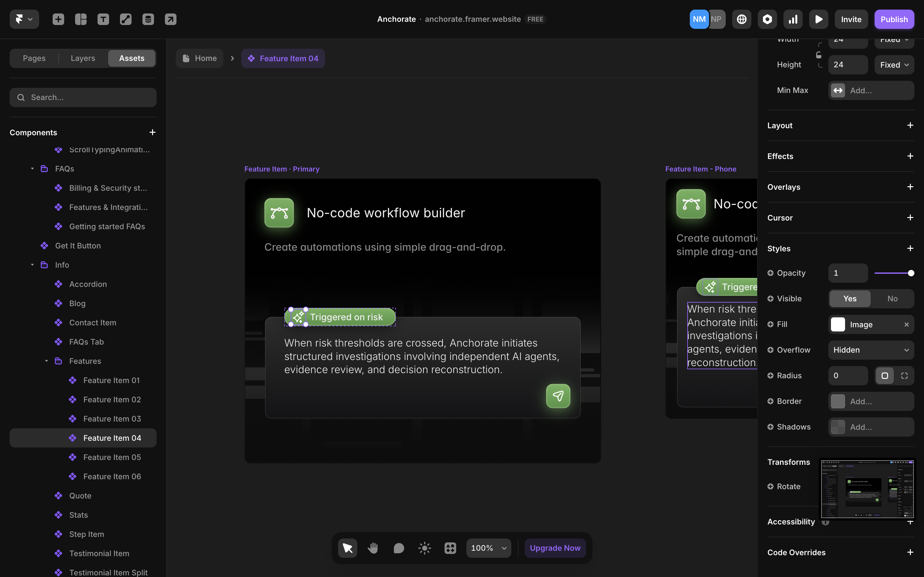The height and width of the screenshot is (577, 924).
Task: Select the Insert tool in the top toolbar
Action: click(58, 19)
